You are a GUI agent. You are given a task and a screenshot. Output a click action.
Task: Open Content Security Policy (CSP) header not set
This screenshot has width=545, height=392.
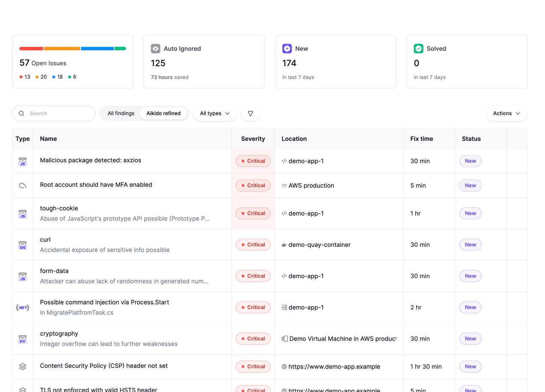104,366
